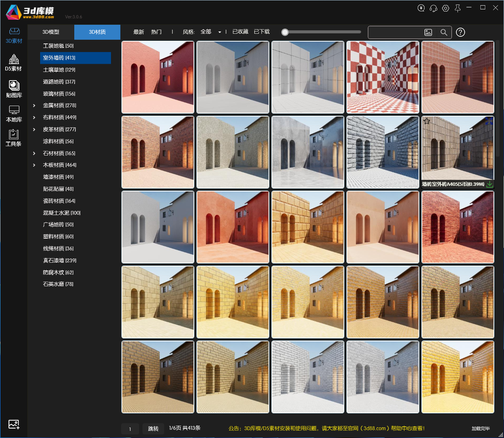Favorite 墙砖室外砖A405 with the star icon
The width and height of the screenshot is (504, 438).
(x=427, y=121)
